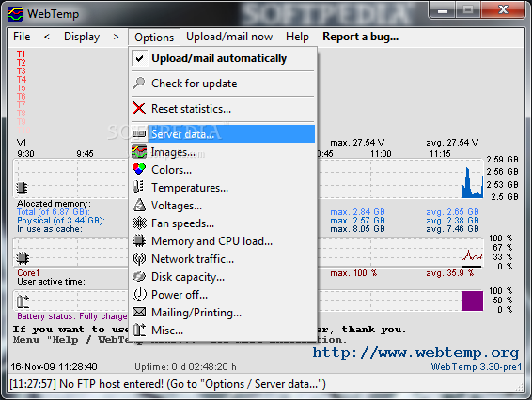
Task: Open the Help menu
Action: (x=297, y=37)
